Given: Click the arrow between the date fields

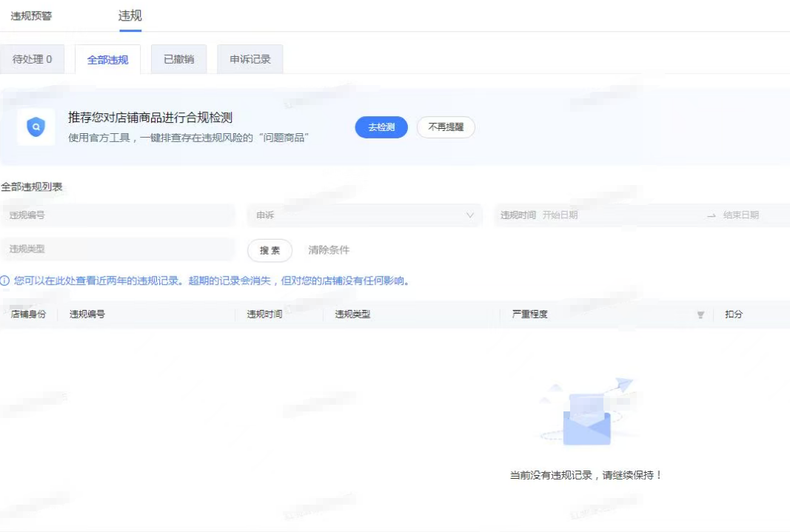Looking at the screenshot, I should click(711, 215).
